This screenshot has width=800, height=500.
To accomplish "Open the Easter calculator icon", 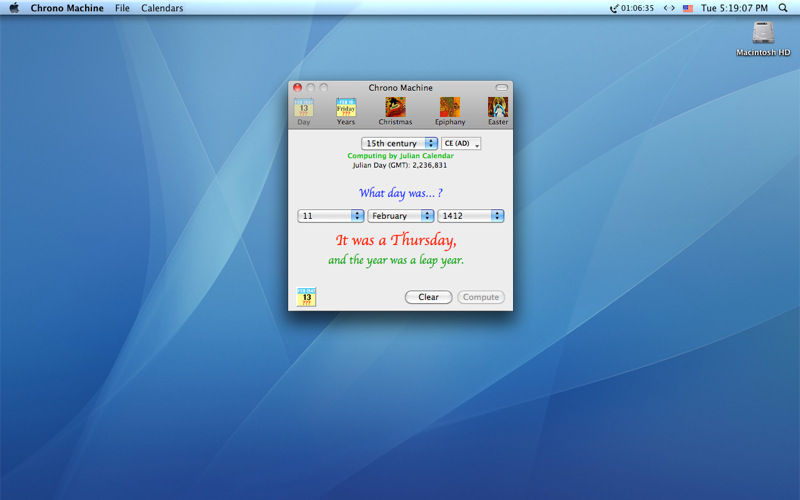I will pos(497,112).
